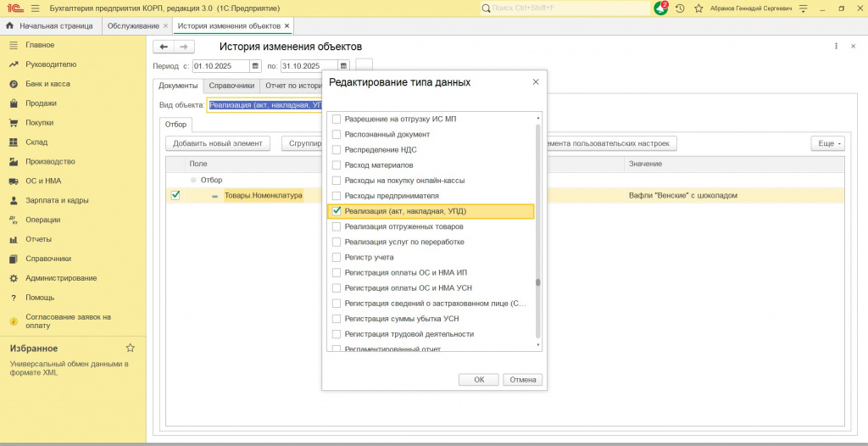Screen dimensions: 868x446
Task: Check the Распределение НДС checkbox
Action: 336,149
